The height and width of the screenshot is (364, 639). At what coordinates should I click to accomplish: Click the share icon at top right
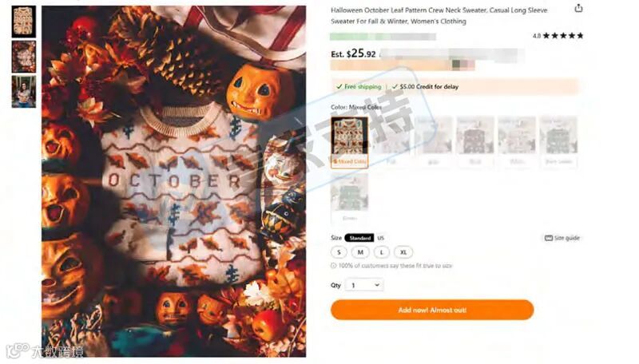coord(578,8)
